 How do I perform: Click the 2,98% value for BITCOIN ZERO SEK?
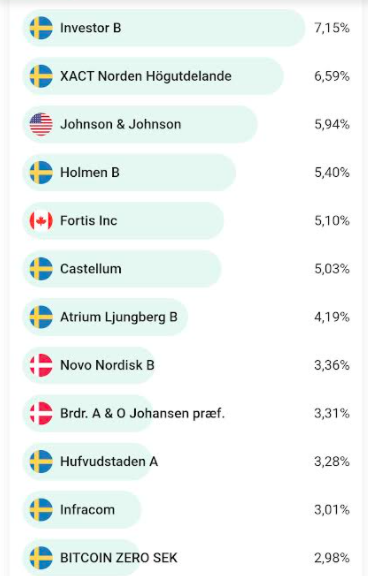click(x=332, y=558)
